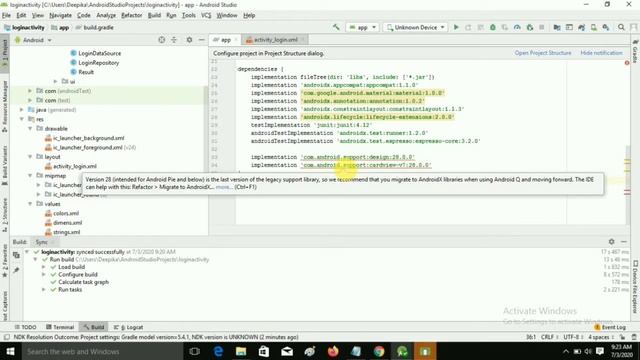Open the Profile app gauge icon
Screen dimensions: 640x360
pyautogui.click(x=517, y=27)
